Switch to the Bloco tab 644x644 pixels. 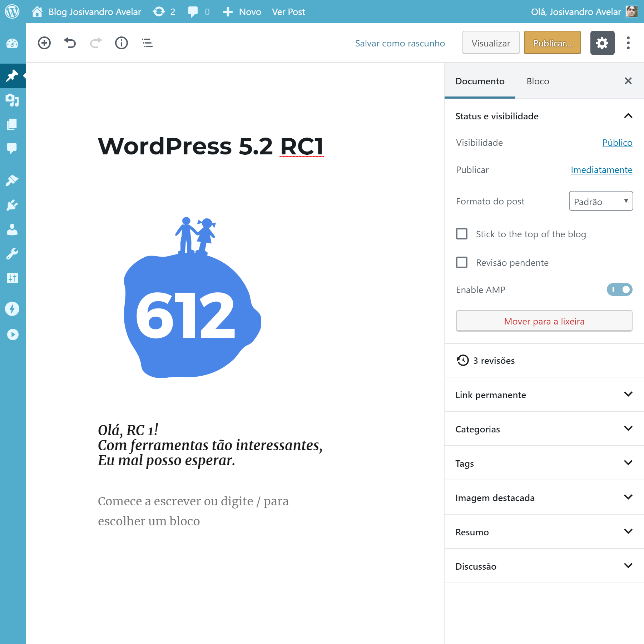(538, 81)
